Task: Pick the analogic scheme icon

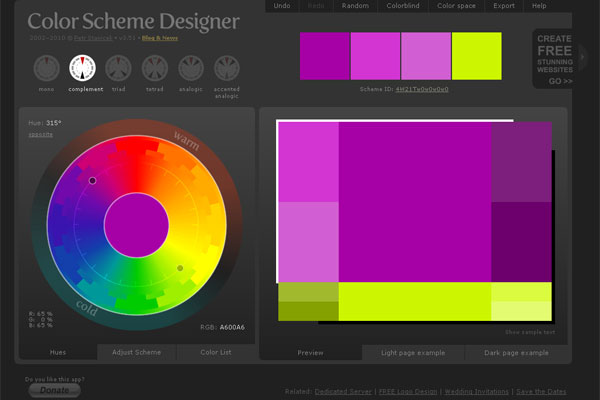Action: coord(191,68)
